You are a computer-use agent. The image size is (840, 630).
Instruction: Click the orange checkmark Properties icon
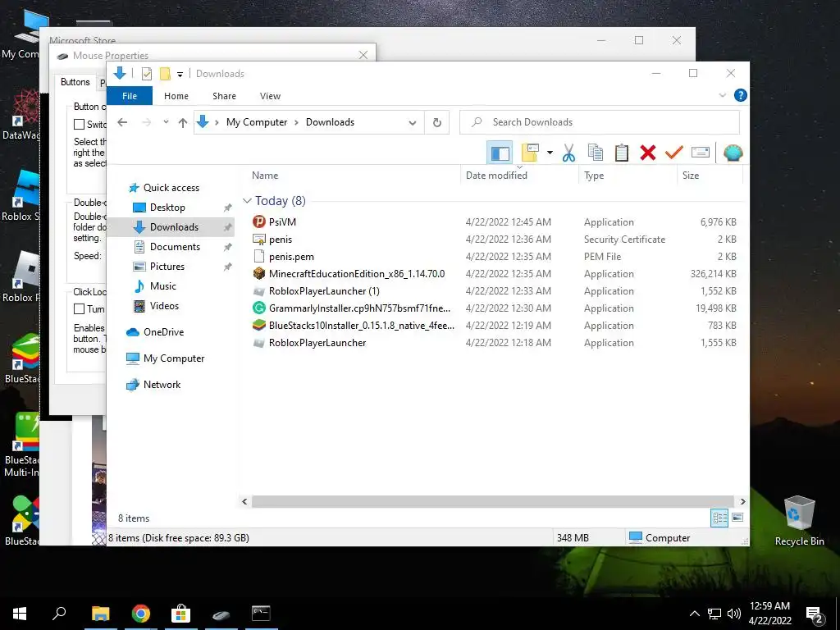674,153
